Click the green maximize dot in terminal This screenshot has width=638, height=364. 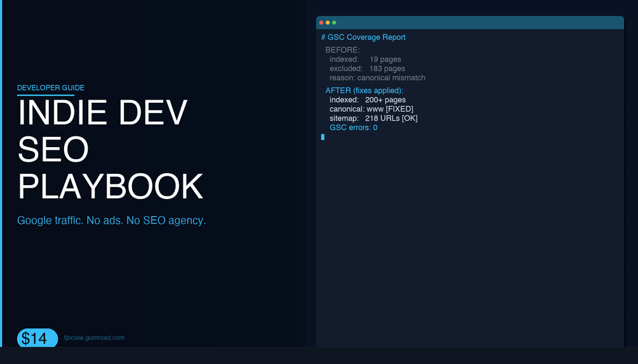334,23
